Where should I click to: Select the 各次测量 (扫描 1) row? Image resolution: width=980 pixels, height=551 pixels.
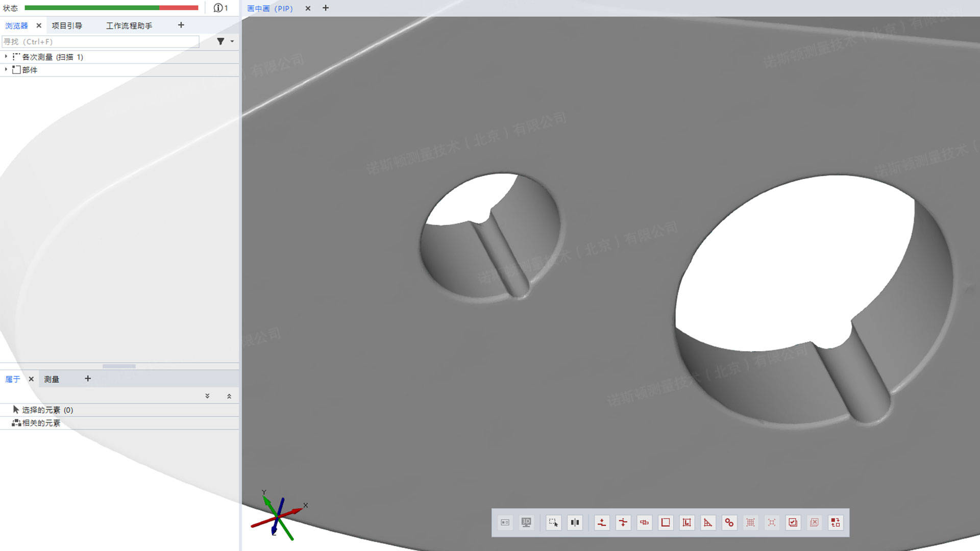[119, 57]
